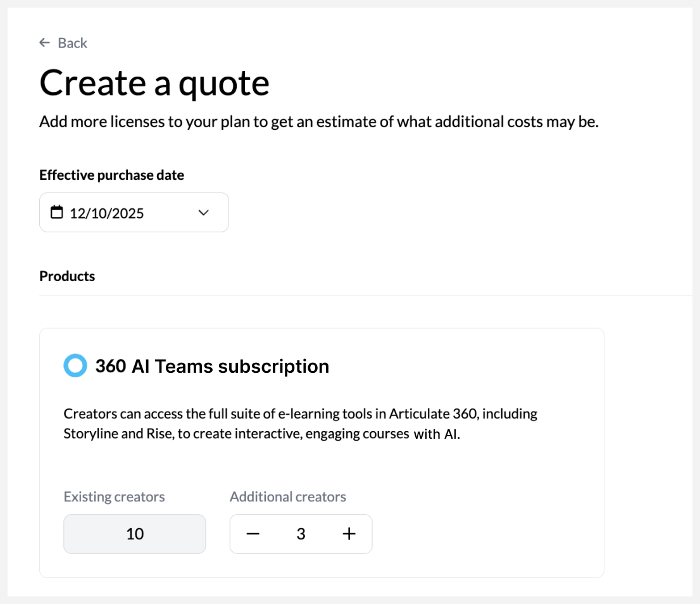Click the blue circle Articulate 360 logo

(x=75, y=366)
